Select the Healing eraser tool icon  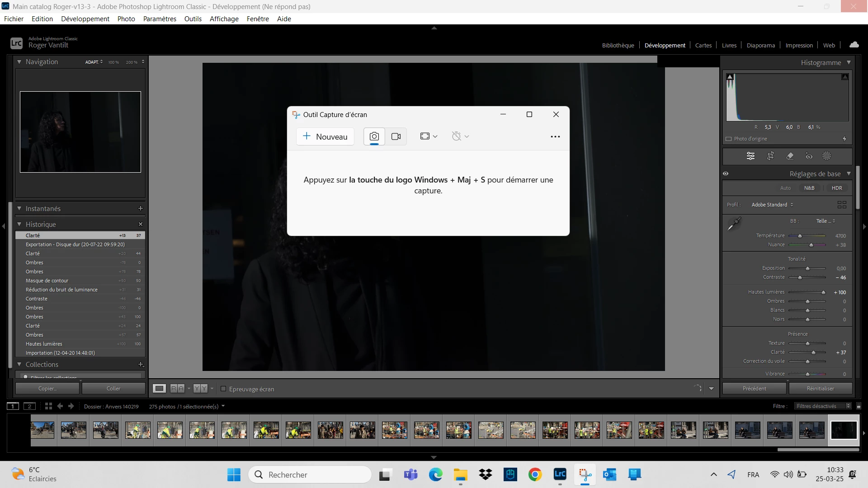pos(790,156)
